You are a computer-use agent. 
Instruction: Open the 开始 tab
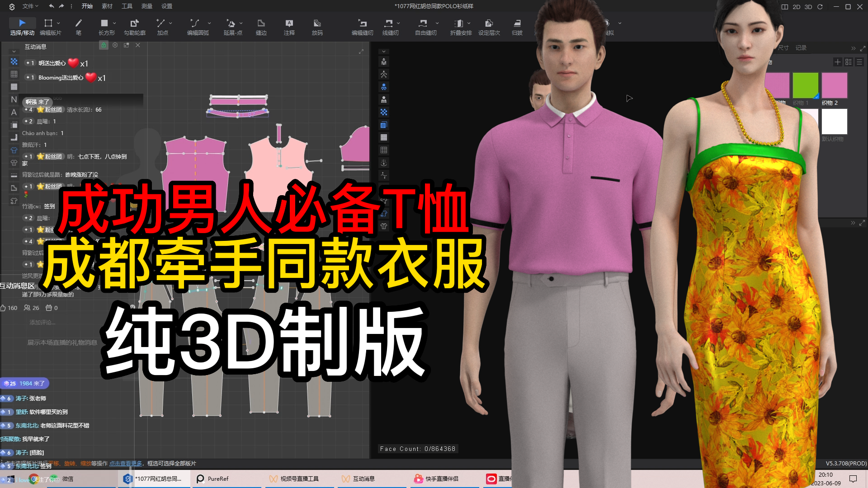pyautogui.click(x=87, y=6)
